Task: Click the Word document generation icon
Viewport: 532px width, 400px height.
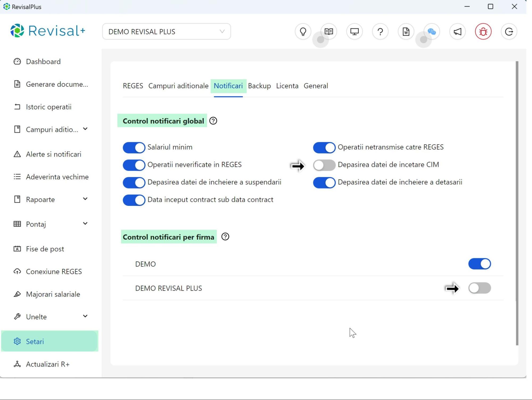Action: pyautogui.click(x=406, y=31)
